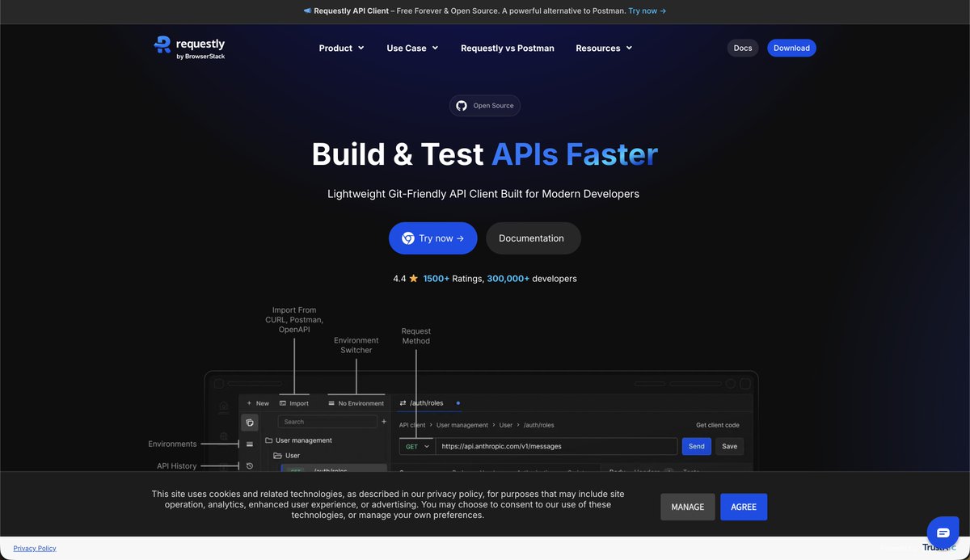Expand the Use Case menu

tap(412, 48)
